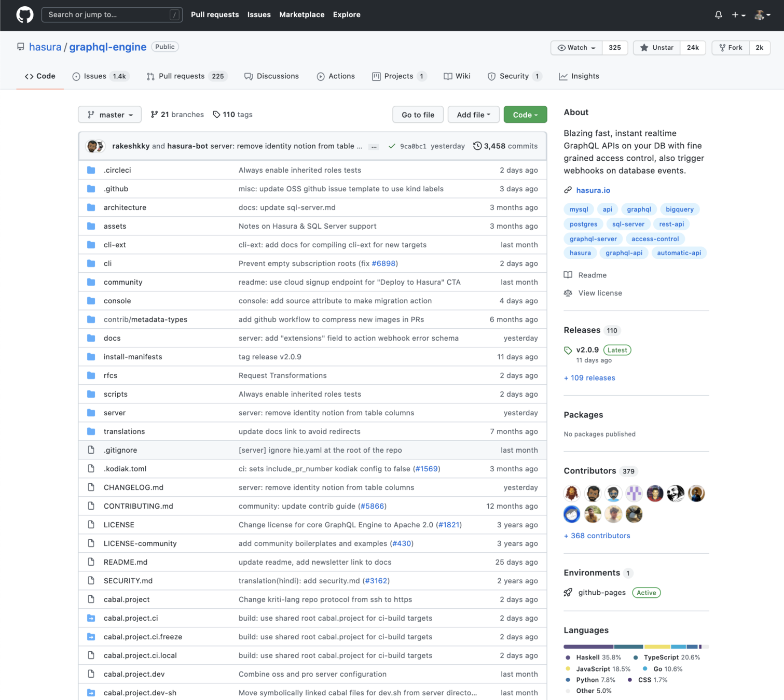This screenshot has height=700, width=784.
Task: Open issue #6898 in cli commit message
Action: (x=383, y=263)
